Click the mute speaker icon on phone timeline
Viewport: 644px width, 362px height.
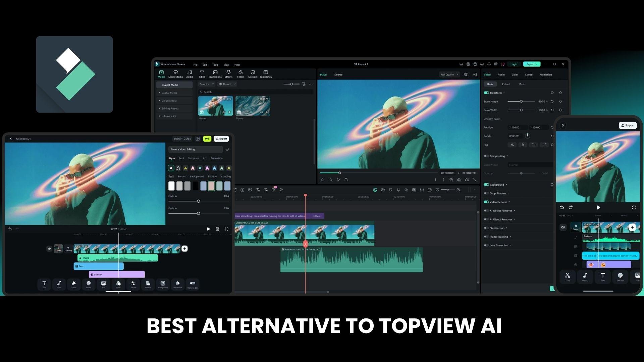[x=563, y=227]
